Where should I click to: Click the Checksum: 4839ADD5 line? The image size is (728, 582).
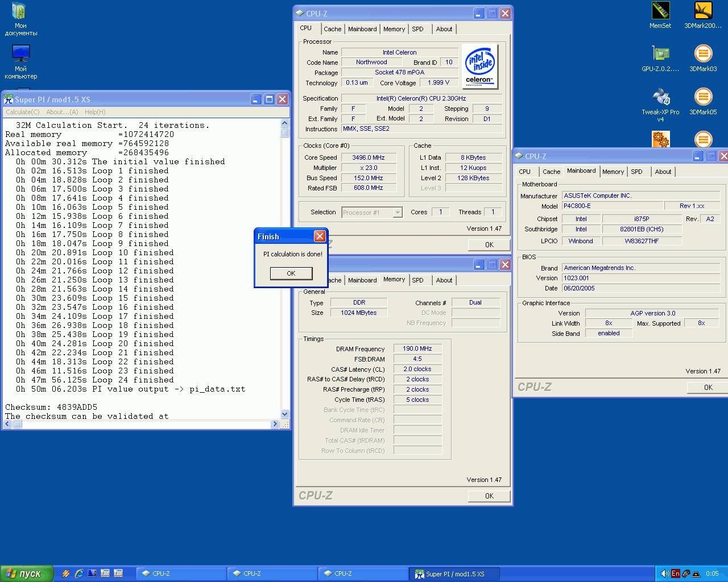(51, 407)
